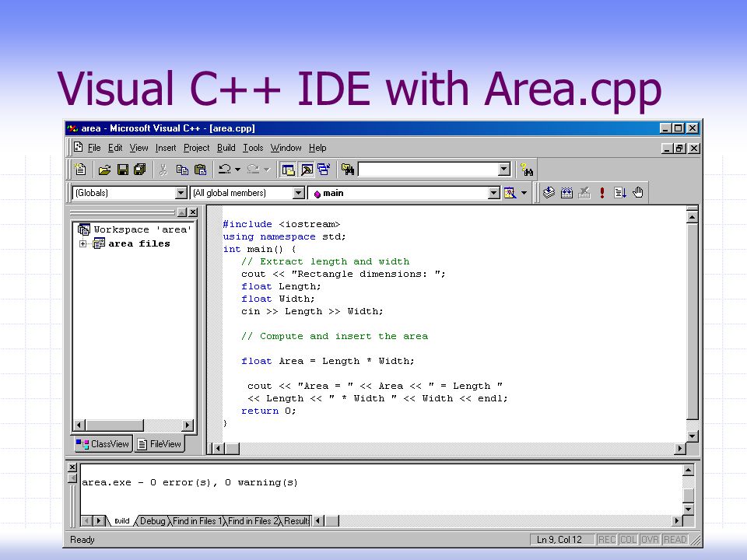Viewport: 747px width, 560px height.
Task: Click the Cut scissors icon
Action: (x=163, y=170)
